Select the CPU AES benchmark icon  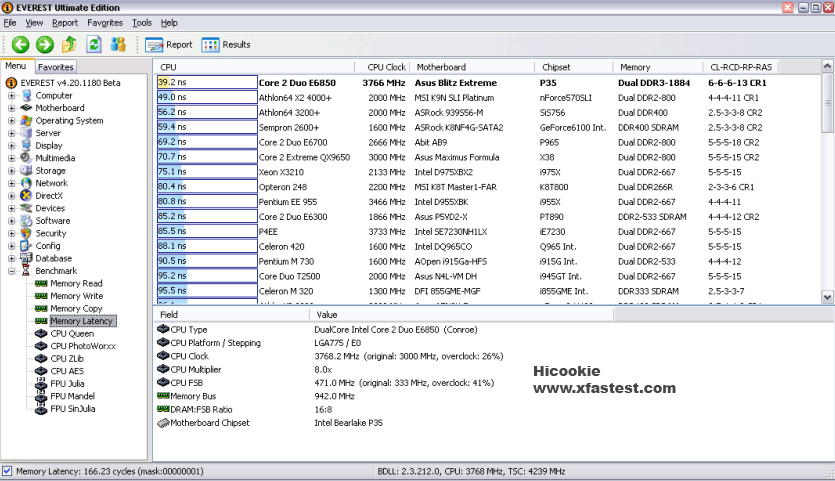(41, 371)
